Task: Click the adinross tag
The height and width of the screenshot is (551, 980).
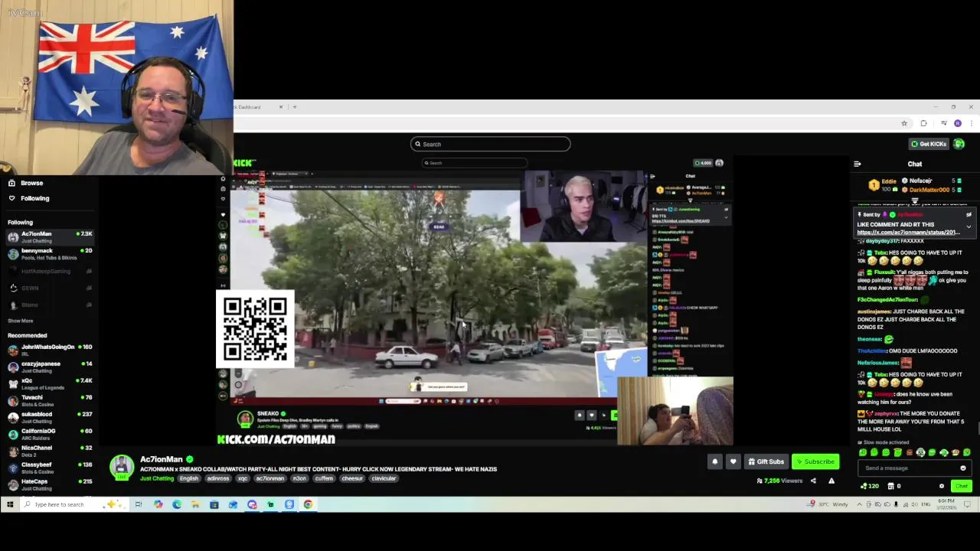Action: (x=218, y=478)
